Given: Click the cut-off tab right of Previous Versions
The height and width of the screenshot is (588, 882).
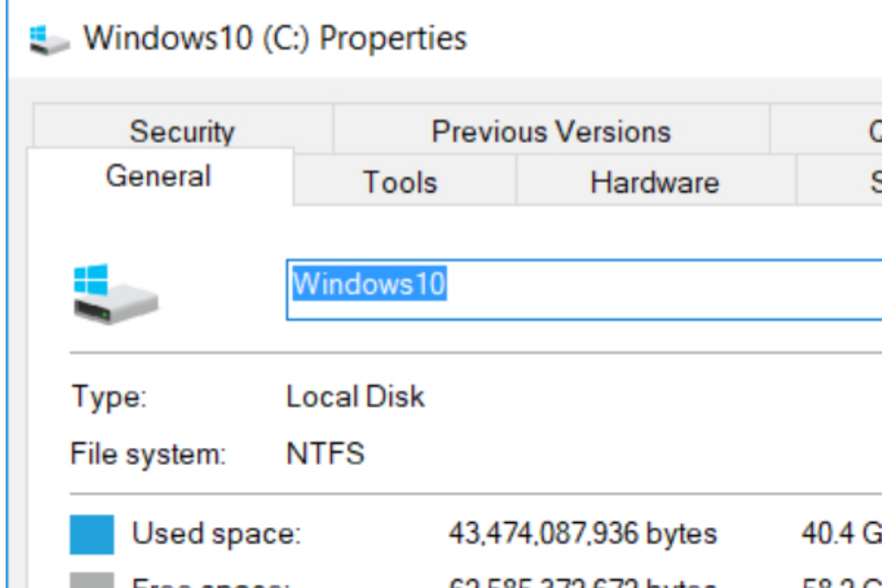Looking at the screenshot, I should [x=869, y=132].
